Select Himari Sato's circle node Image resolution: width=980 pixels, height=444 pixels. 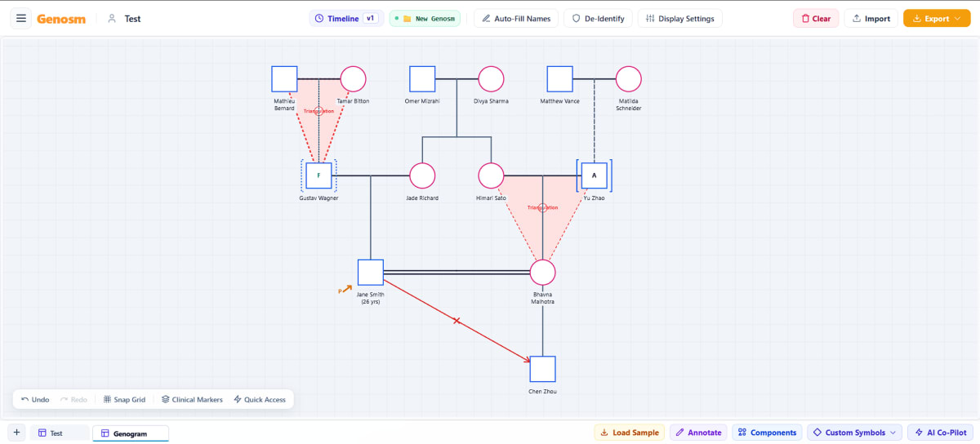click(x=491, y=175)
